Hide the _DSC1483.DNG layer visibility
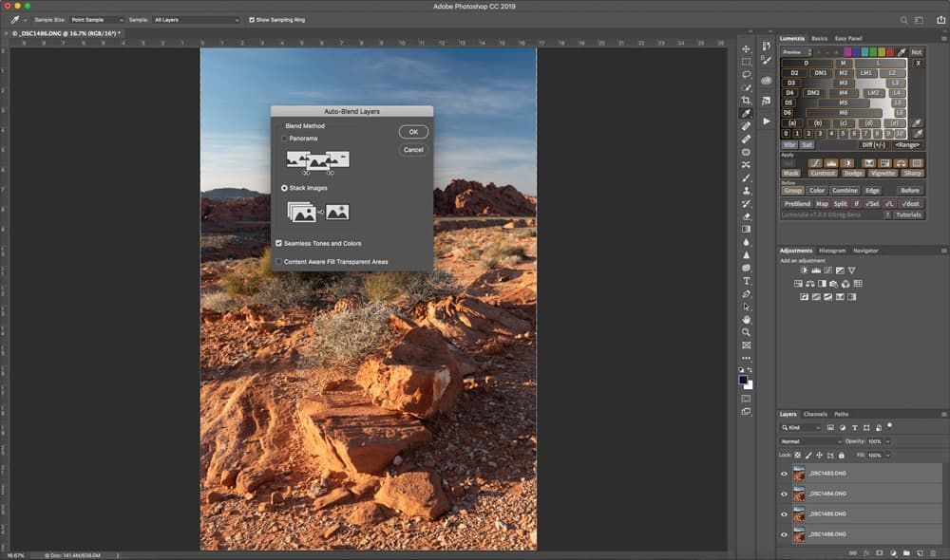The height and width of the screenshot is (560, 950). tap(784, 473)
